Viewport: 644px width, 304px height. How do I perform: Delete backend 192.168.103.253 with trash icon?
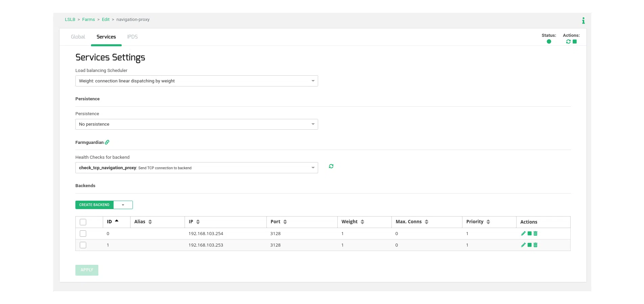coord(535,245)
